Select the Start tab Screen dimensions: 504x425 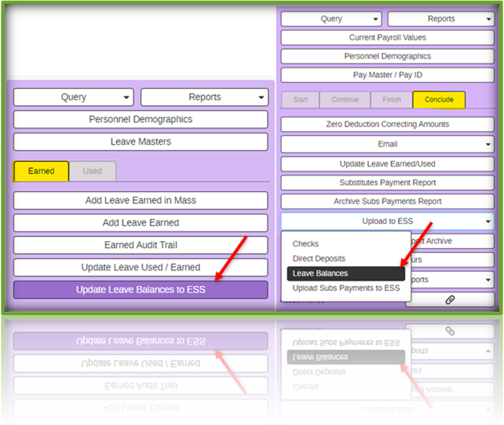pos(300,99)
